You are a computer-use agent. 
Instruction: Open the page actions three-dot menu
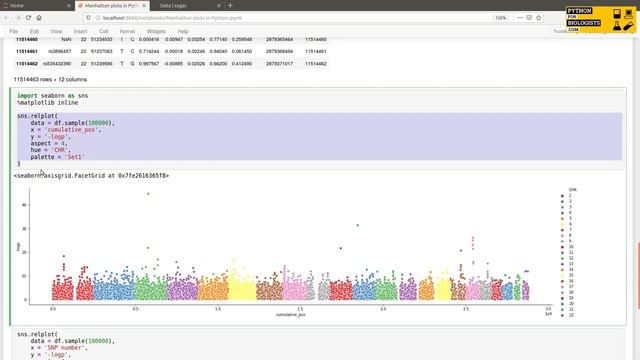tap(519, 18)
